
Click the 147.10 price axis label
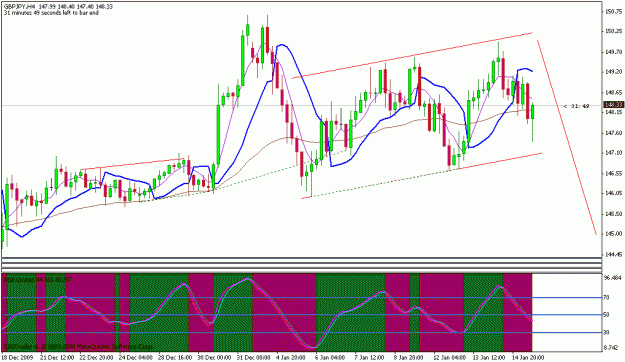tap(613, 153)
